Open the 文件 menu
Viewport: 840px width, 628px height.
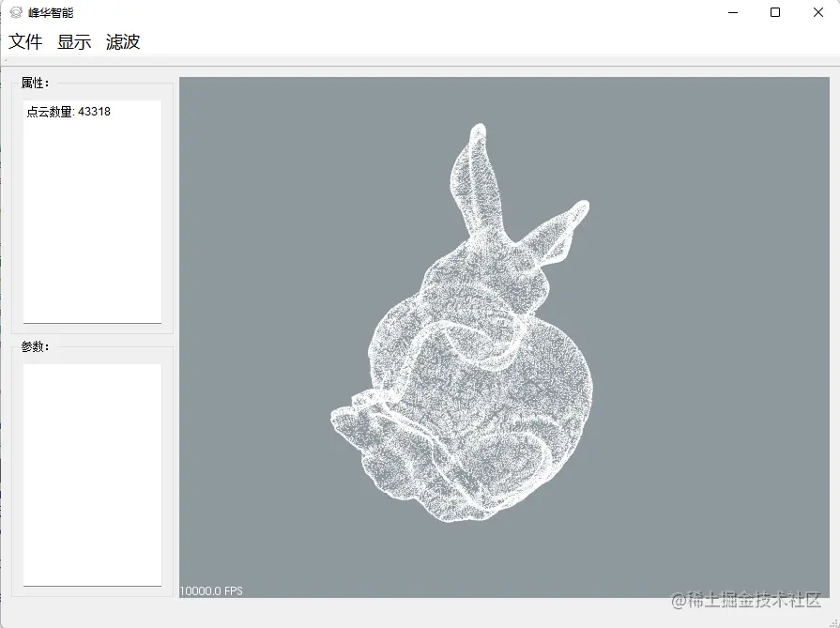click(x=25, y=42)
